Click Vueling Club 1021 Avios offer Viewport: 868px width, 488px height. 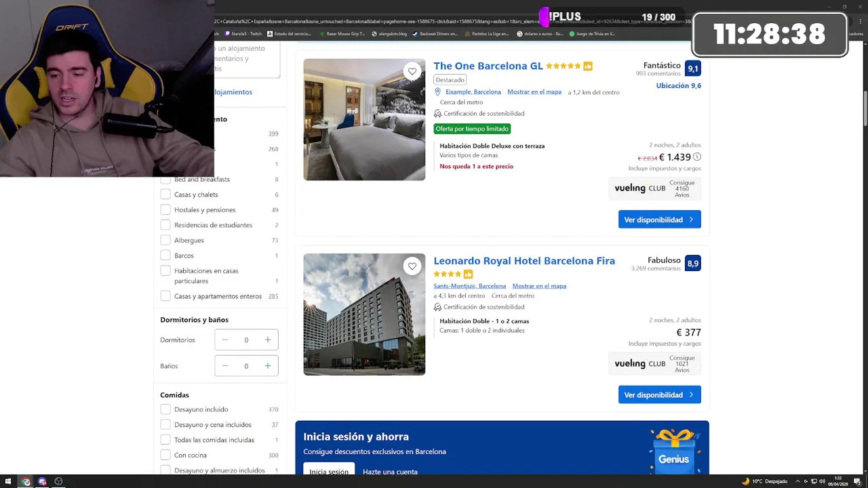click(x=655, y=363)
